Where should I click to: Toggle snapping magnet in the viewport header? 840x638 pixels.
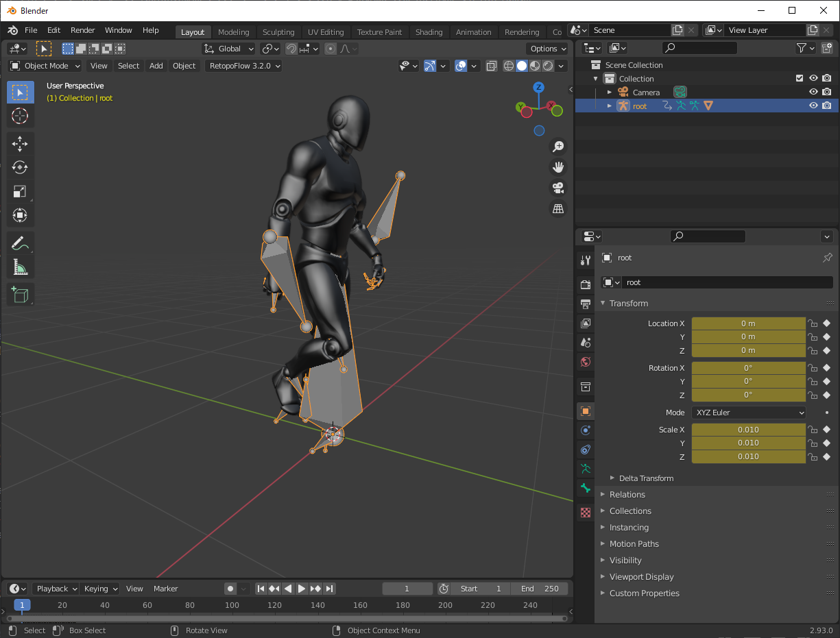point(291,49)
